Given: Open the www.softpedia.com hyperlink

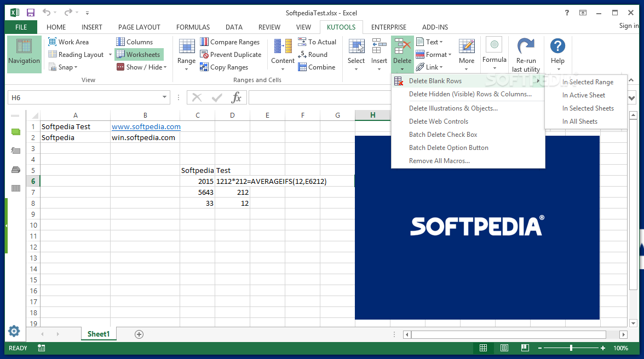Looking at the screenshot, I should [146, 127].
